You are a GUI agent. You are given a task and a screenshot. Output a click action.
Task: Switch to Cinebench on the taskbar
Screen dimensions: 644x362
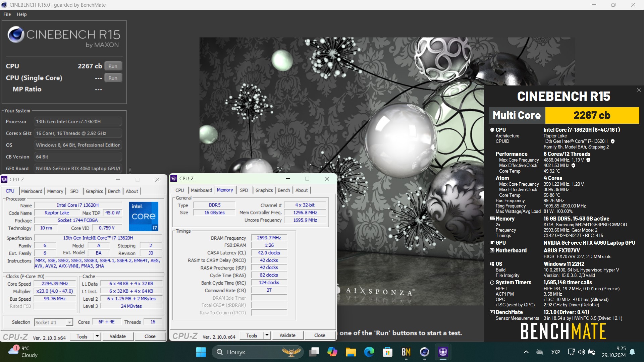pos(424,352)
